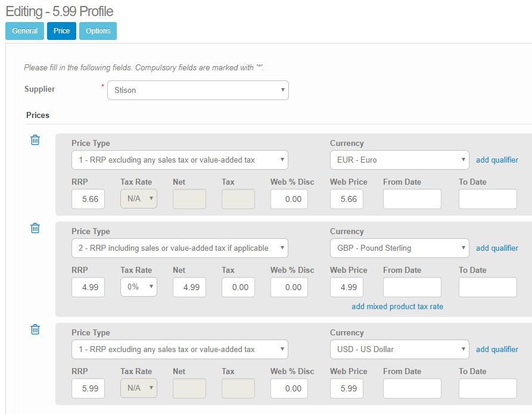Open the EUR - Euro currency dropdown
This screenshot has height=414, width=532.
tap(399, 160)
